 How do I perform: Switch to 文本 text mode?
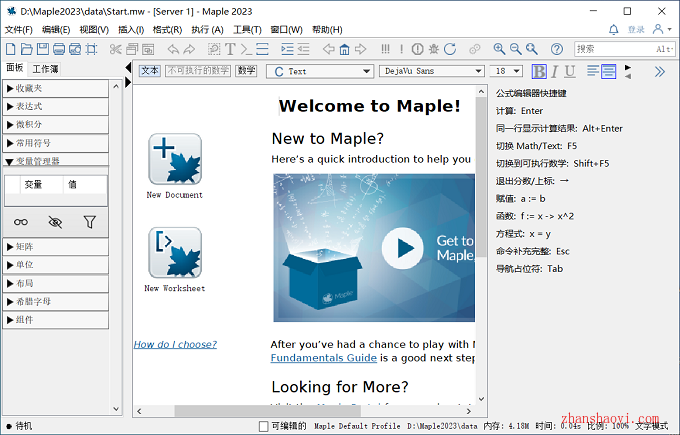point(150,71)
